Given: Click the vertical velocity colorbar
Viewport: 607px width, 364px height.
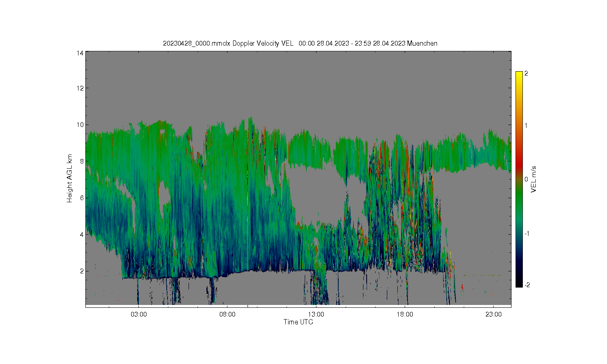Looking at the screenshot, I should [x=519, y=179].
